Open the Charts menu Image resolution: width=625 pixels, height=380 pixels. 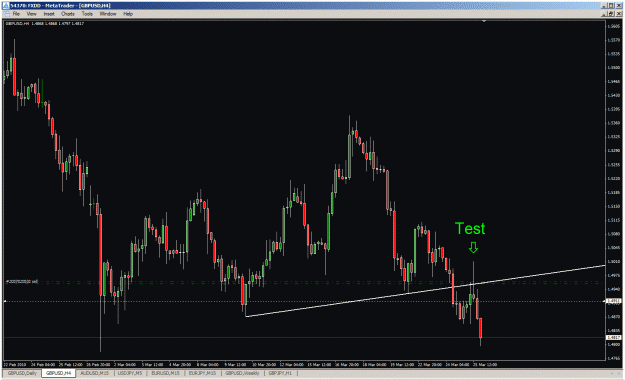pos(68,14)
